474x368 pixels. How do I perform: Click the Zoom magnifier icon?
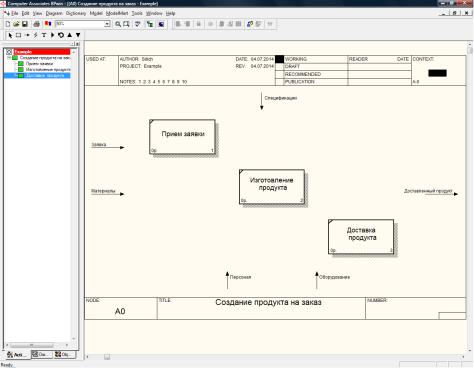[x=118, y=24]
